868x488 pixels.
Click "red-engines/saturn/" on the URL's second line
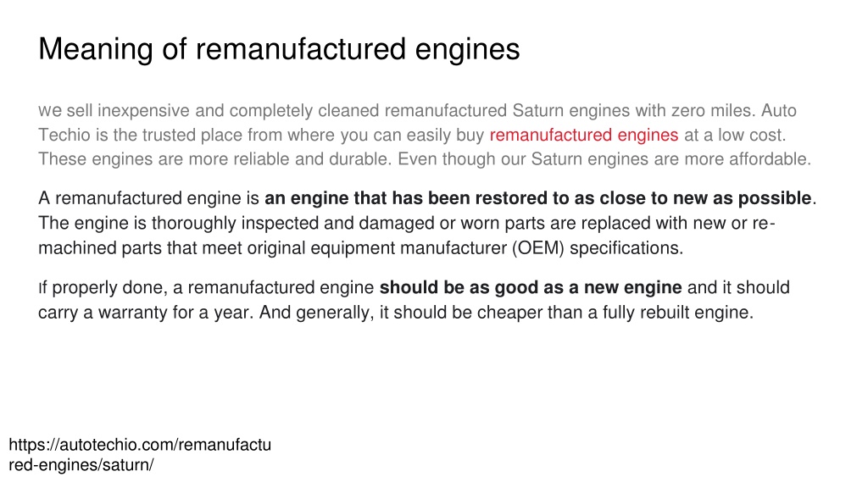[81, 465]
